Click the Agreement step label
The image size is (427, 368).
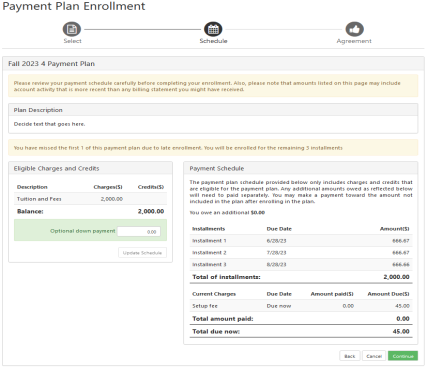click(x=354, y=41)
